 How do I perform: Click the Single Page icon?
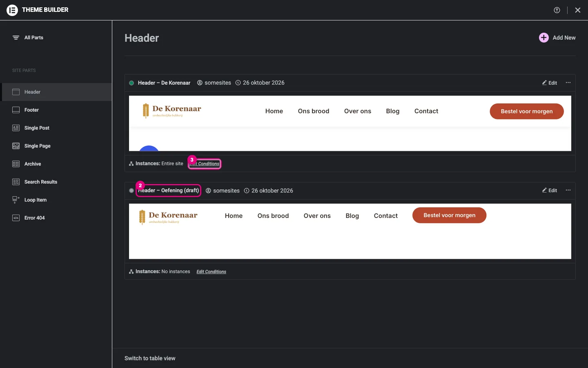(16, 146)
